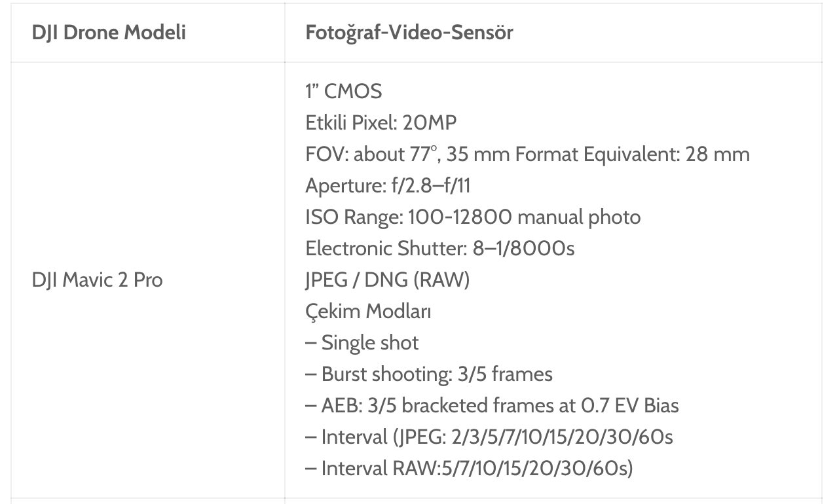Screen dimensions: 837x504
Task: Click the "JPEG / DNG (RAW)" text
Action: pyautogui.click(x=387, y=279)
